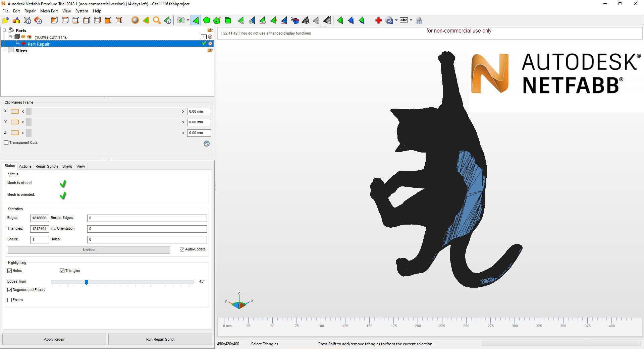Click the Z clip plane slider thumb
Image resolution: width=644 pixels, height=349 pixels.
tap(29, 133)
